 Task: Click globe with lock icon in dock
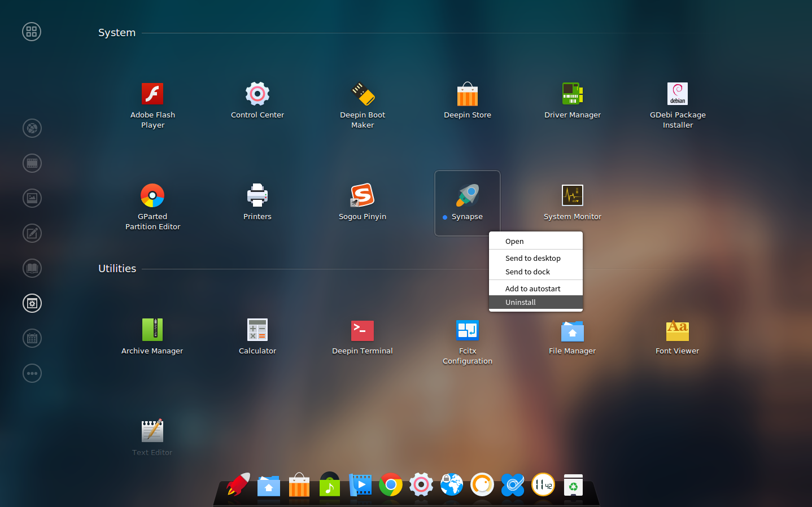pyautogui.click(x=452, y=484)
